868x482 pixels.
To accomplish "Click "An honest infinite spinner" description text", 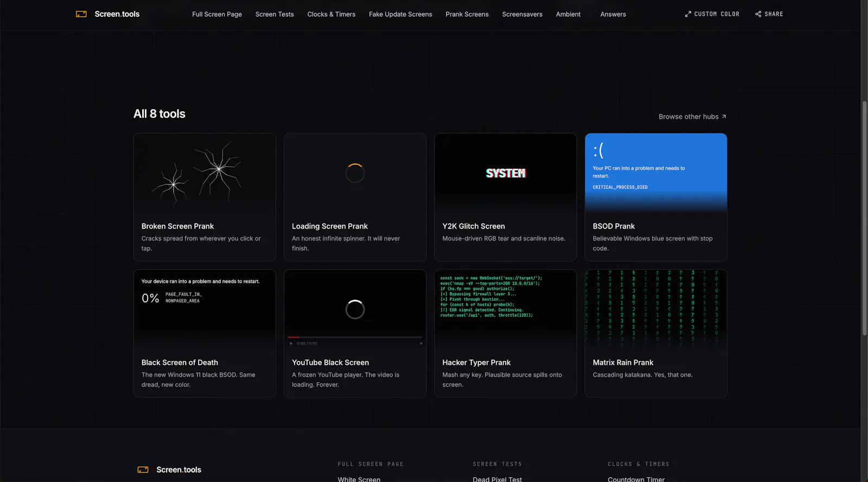I will tap(346, 243).
